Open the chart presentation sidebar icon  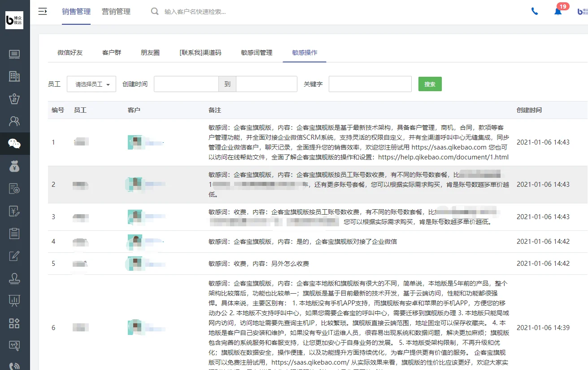(14, 300)
